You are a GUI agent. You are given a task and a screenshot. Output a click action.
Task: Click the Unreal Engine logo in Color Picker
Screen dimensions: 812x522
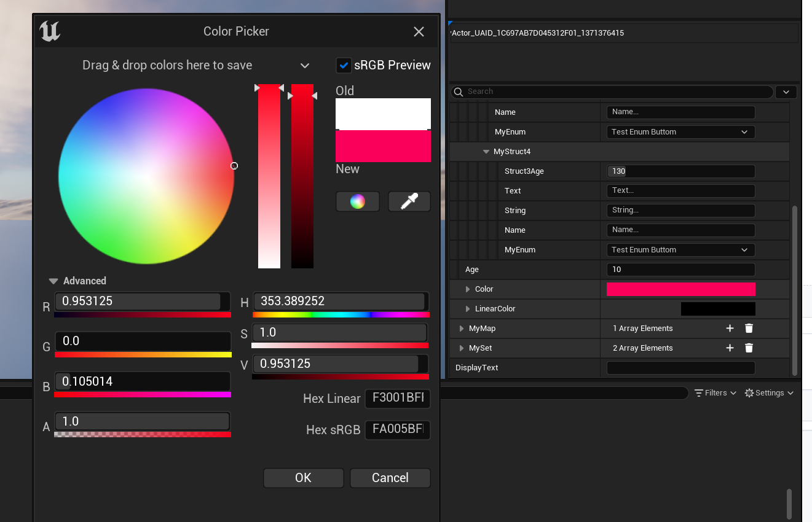(x=50, y=31)
